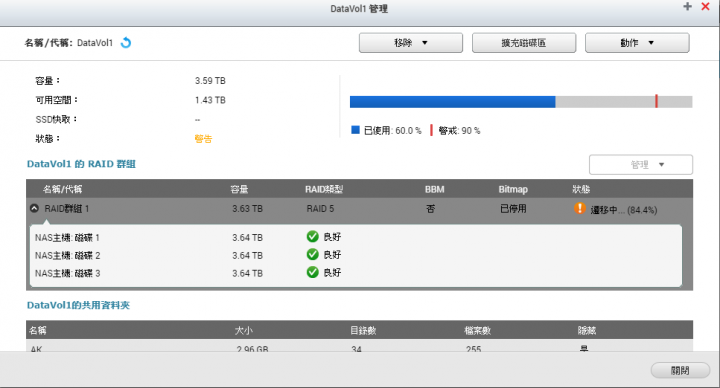The image size is (720, 388).
Task: Click 警戒: 90 % label
Action: tap(459, 130)
